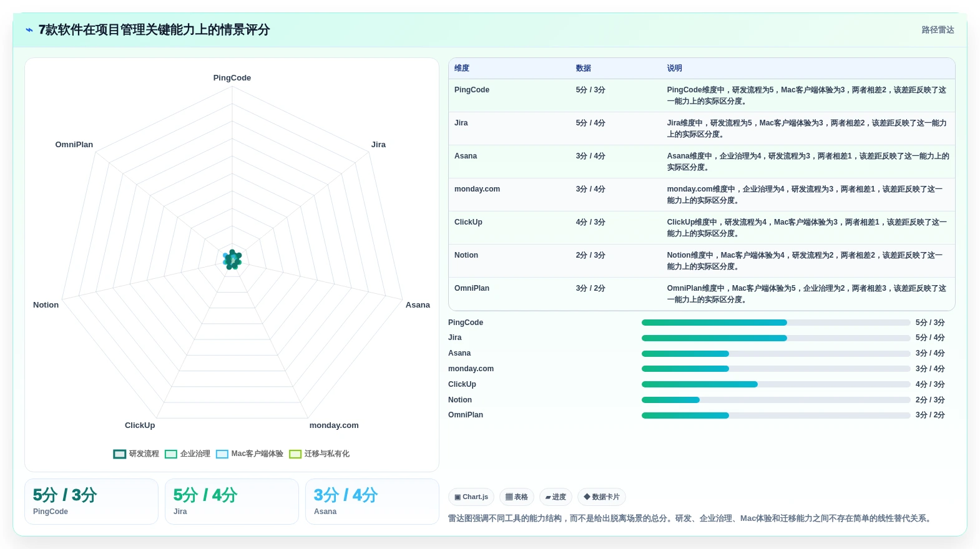Click the 数据卡片 tag chip
The height and width of the screenshot is (549, 980).
point(602,497)
